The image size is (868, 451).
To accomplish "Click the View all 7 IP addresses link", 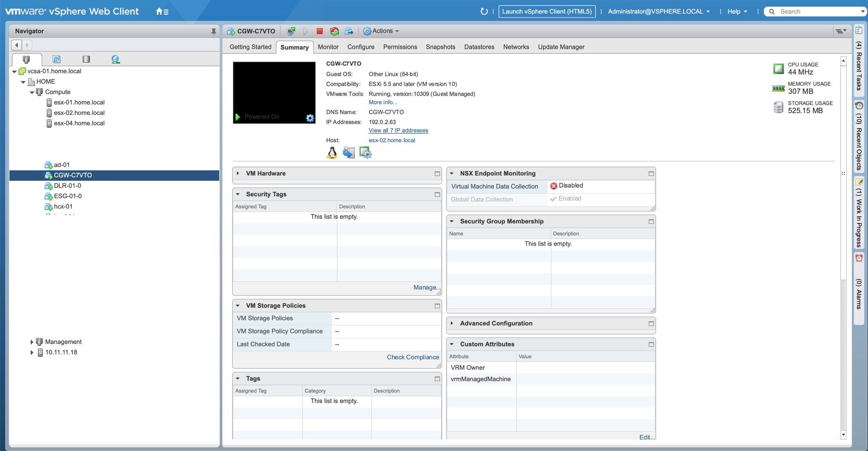I will (x=398, y=130).
